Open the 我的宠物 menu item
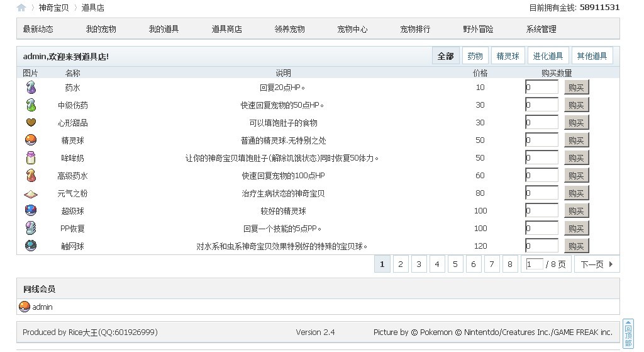644x352 pixels. click(x=101, y=29)
